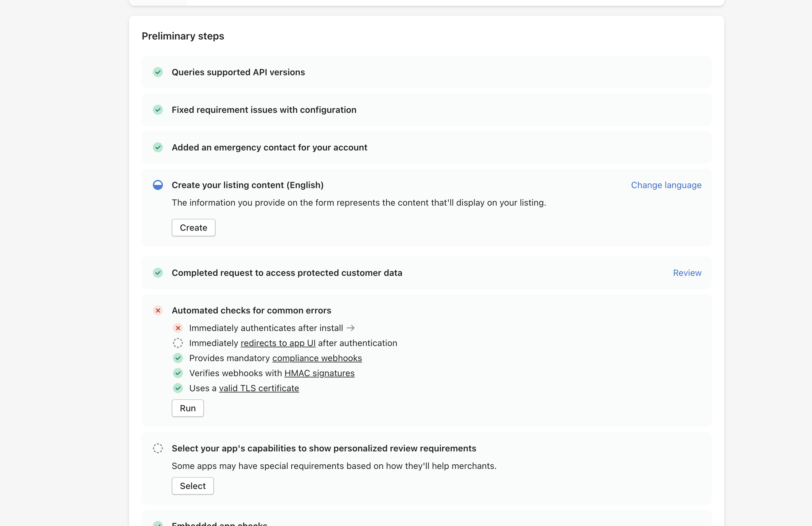Click check icon beside compliance webhooks item
The width and height of the screenshot is (812, 526).
click(178, 358)
